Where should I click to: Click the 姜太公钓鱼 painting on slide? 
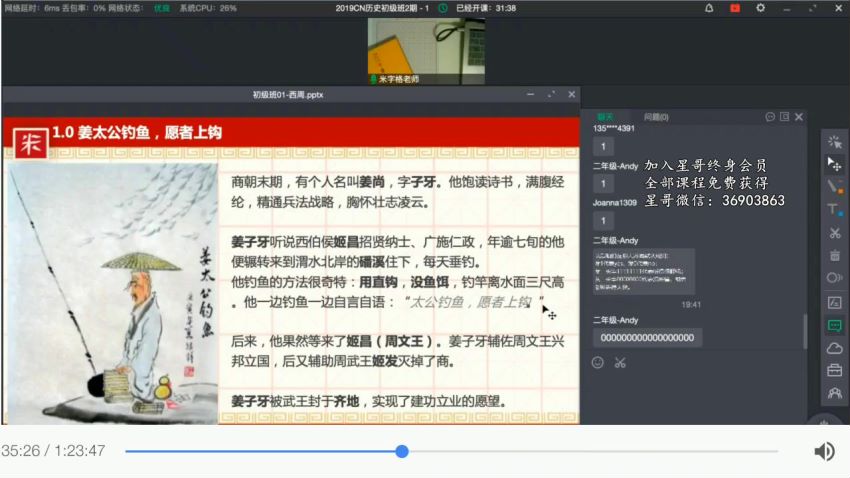coord(111,293)
